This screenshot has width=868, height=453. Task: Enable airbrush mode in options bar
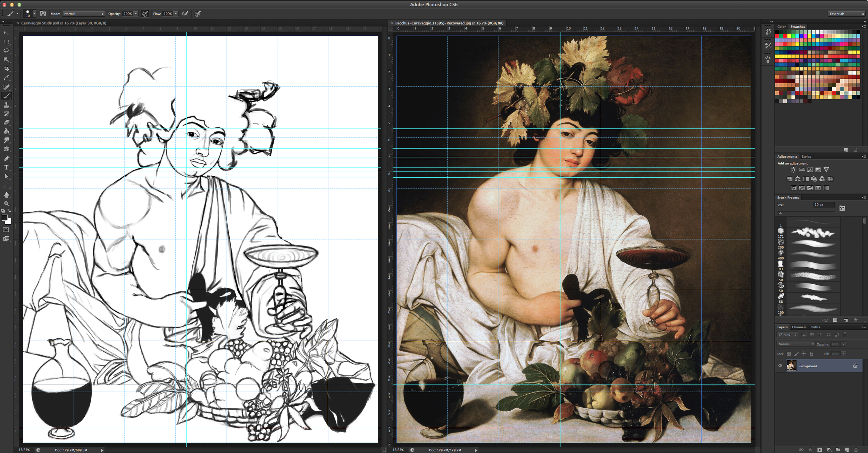185,14
